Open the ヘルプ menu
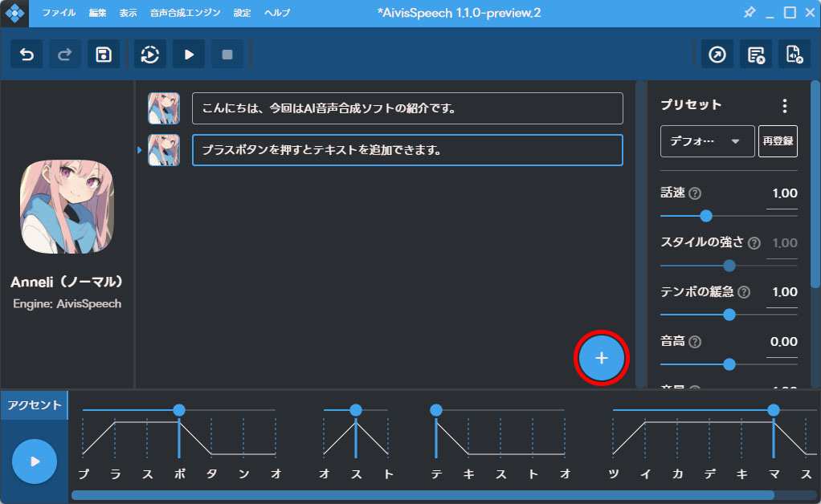 click(277, 13)
